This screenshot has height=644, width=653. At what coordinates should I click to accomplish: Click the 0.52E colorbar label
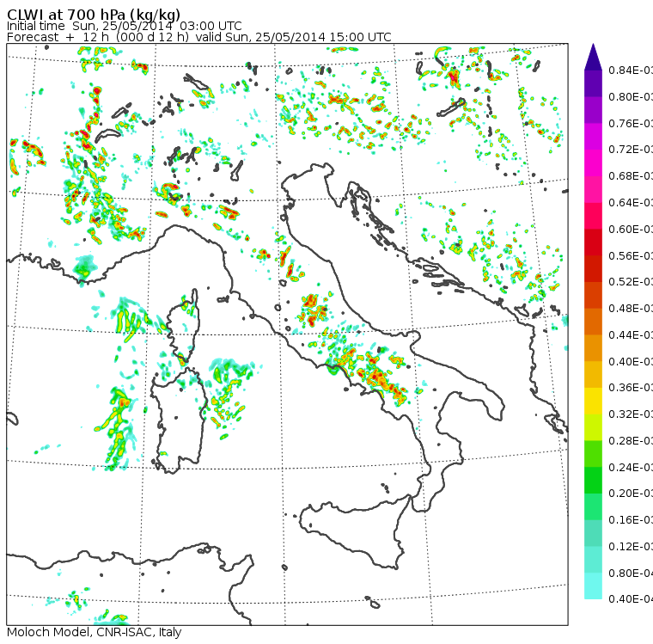click(631, 282)
